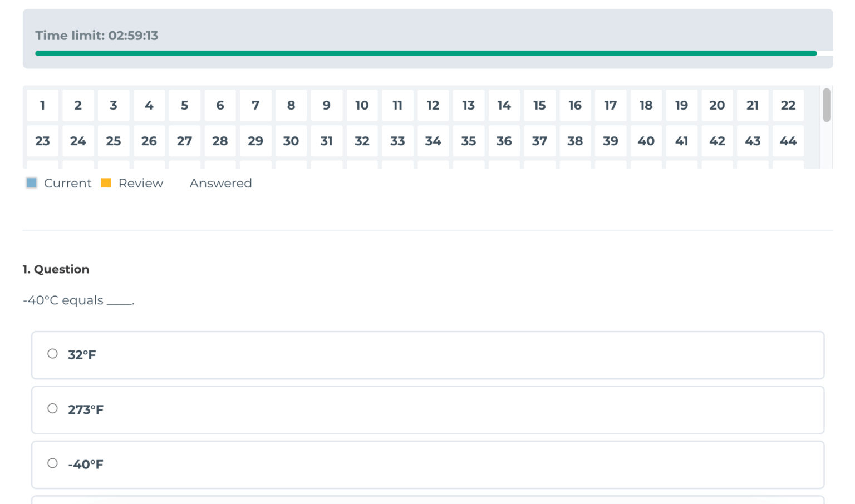
Task: Go to question 1 in navigator
Action: click(x=42, y=105)
